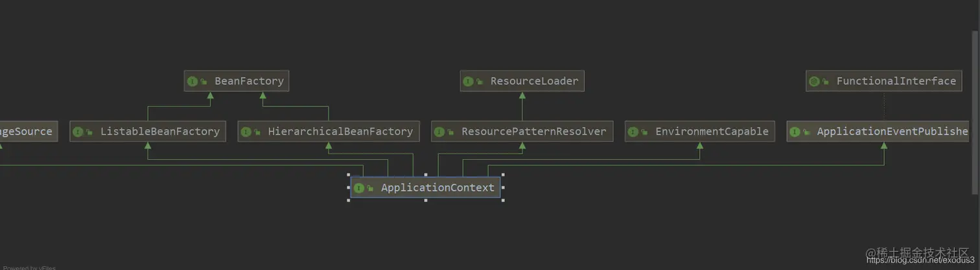The width and height of the screenshot is (980, 270).
Task: Click the interface icon on ApplicationEventPublisher
Action: point(795,132)
